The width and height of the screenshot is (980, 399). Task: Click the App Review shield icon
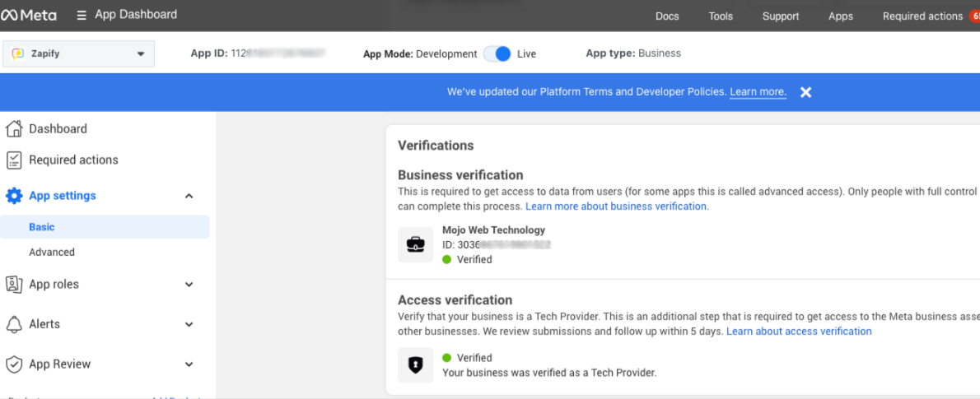click(14, 364)
